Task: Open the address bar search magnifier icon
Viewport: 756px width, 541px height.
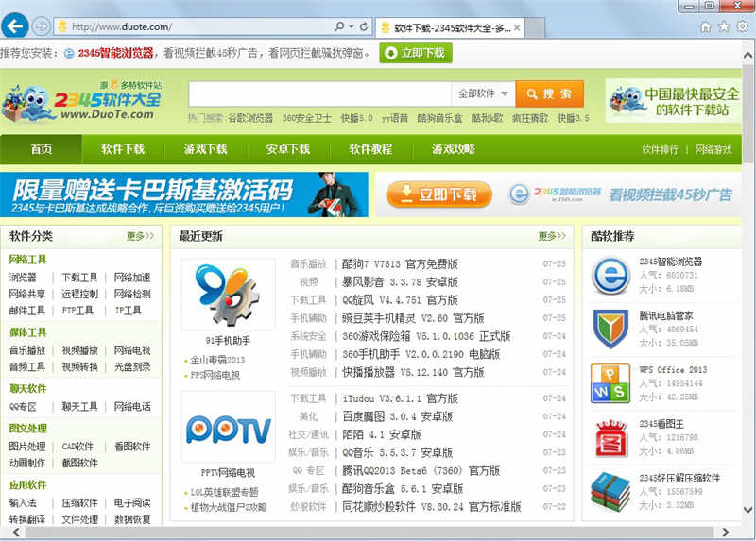Action: pos(339,26)
